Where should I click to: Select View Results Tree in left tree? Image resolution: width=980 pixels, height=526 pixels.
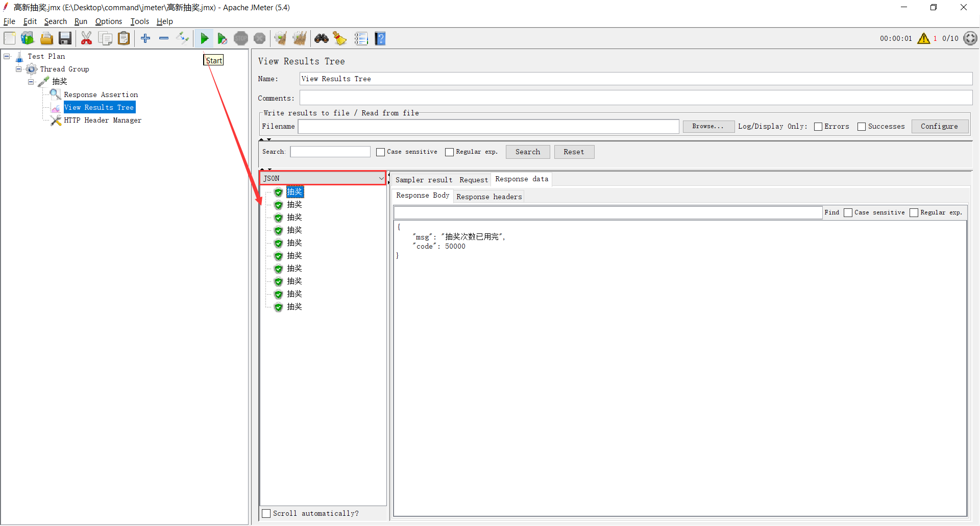99,107
